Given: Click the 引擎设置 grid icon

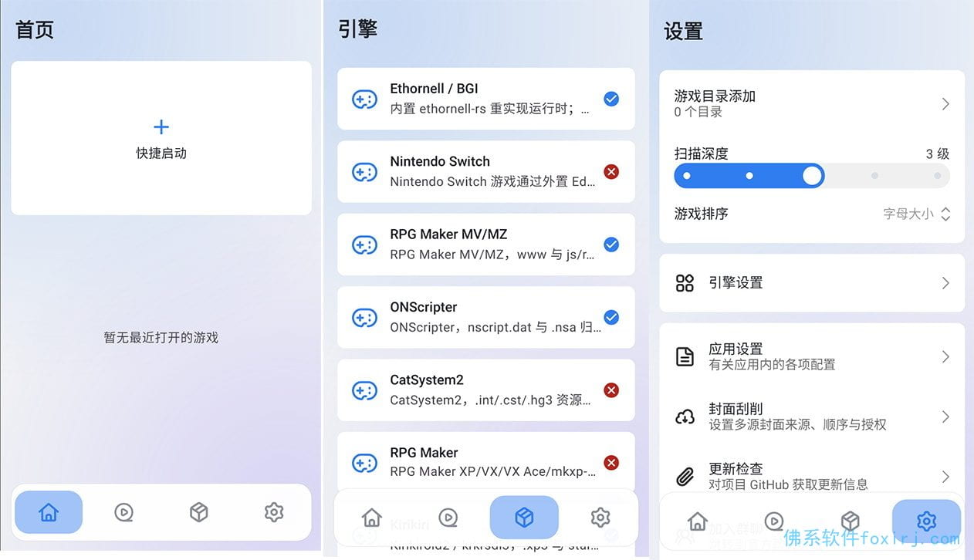Looking at the screenshot, I should [x=685, y=283].
